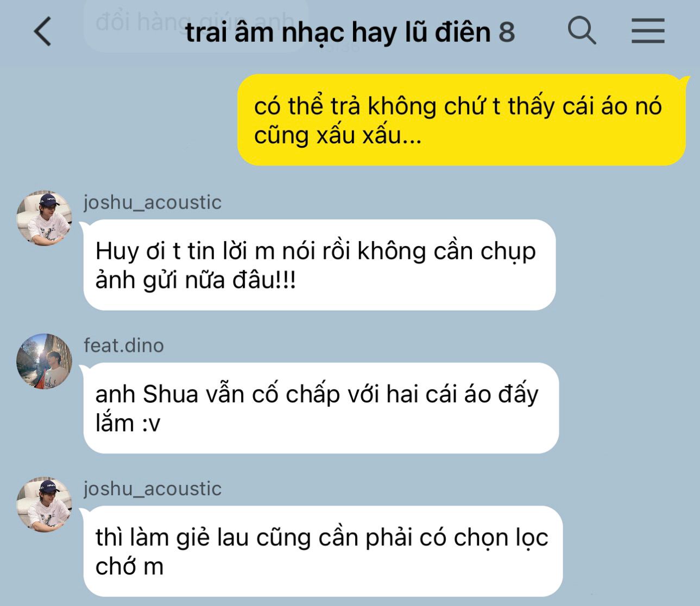Image resolution: width=700 pixels, height=606 pixels.
Task: Select the 'Huy ơi t tin lời m nói' message bubble
Action: click(319, 265)
